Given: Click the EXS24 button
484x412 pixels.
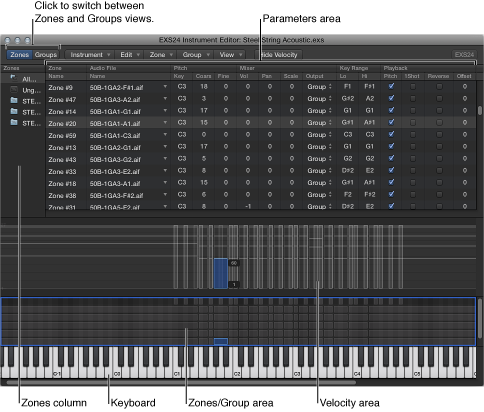Looking at the screenshot, I should click(x=464, y=55).
